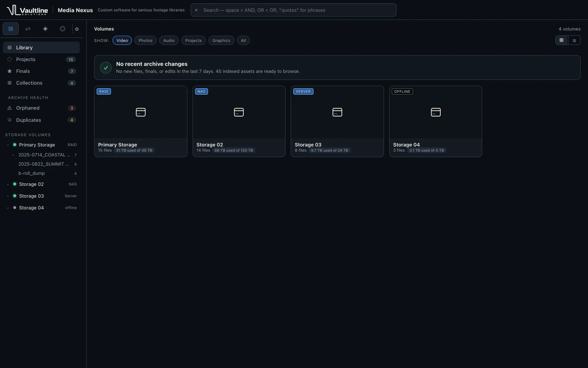Image resolution: width=588 pixels, height=368 pixels.
Task: Click the drive icon on Primary Storage card
Action: coord(141,112)
